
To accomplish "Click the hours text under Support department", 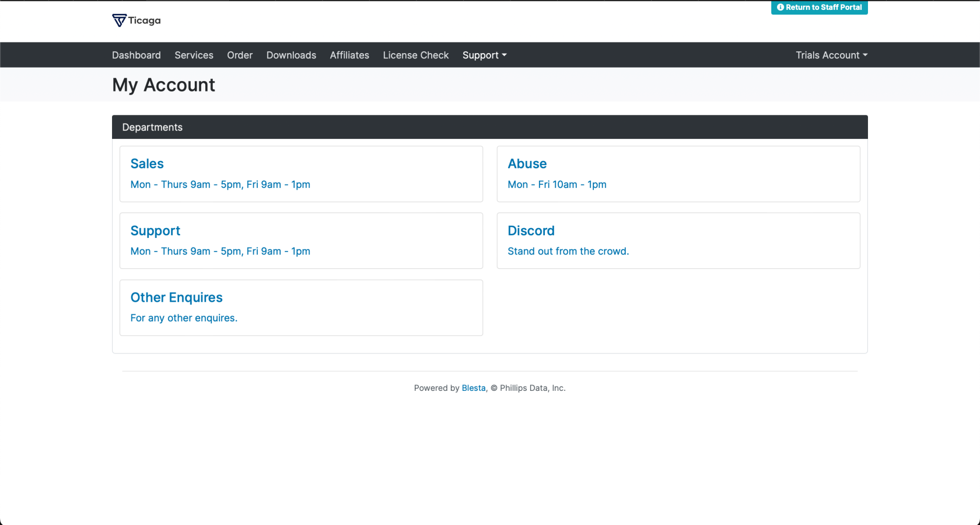I will (220, 251).
